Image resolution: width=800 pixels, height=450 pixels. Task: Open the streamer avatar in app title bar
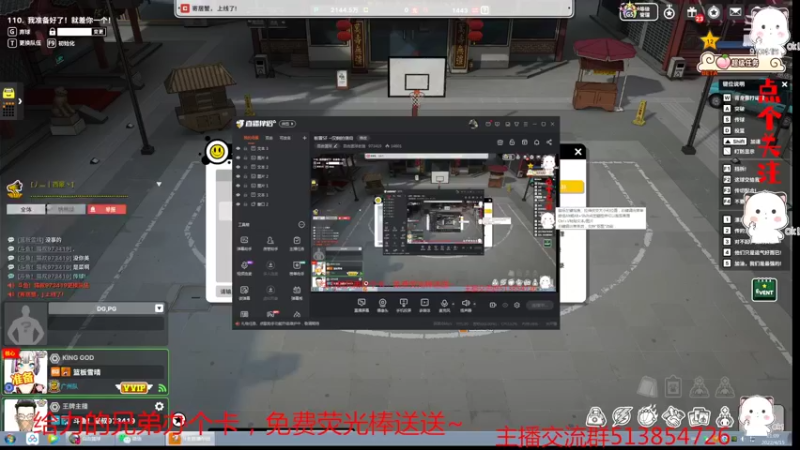(x=473, y=124)
